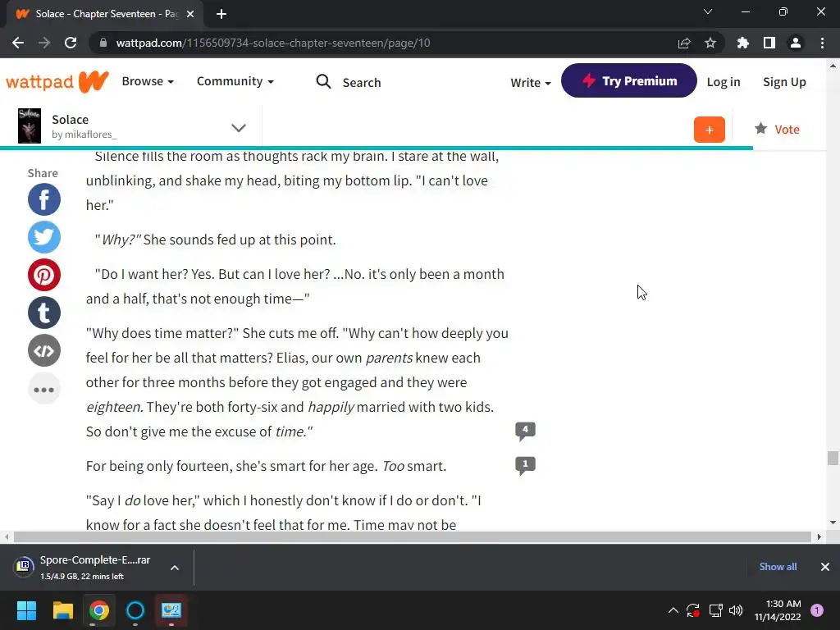Click the address bar URL

[x=273, y=43]
